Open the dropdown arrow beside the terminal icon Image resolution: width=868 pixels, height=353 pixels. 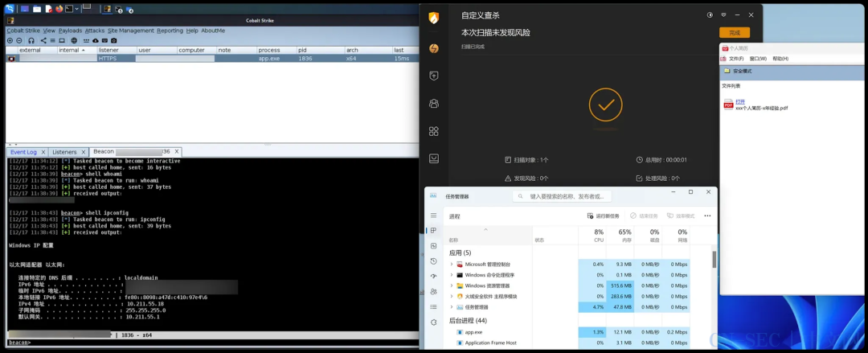[77, 9]
